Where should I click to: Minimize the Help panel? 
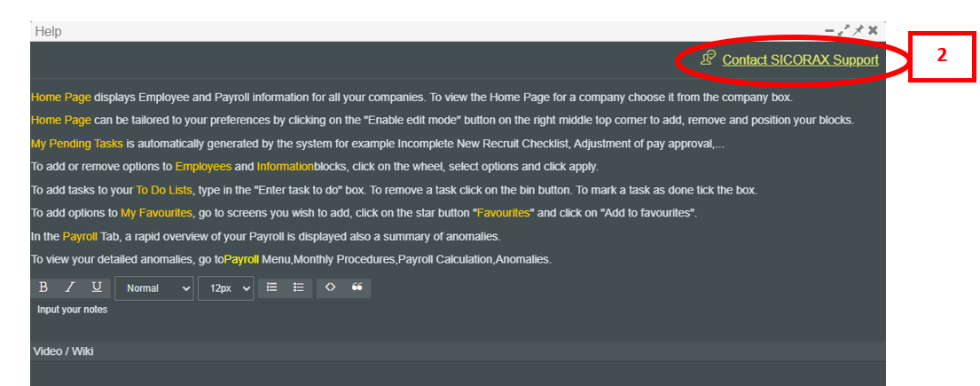tap(830, 30)
